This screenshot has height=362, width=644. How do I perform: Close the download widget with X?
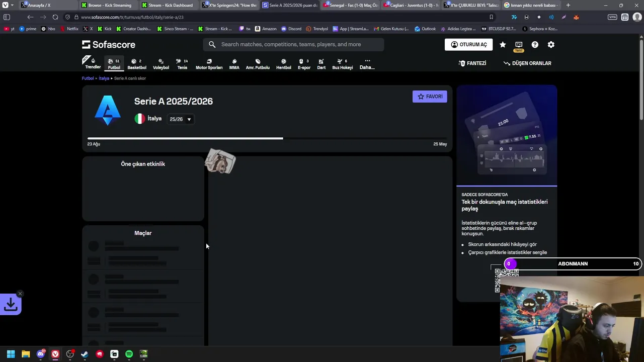coord(20,294)
